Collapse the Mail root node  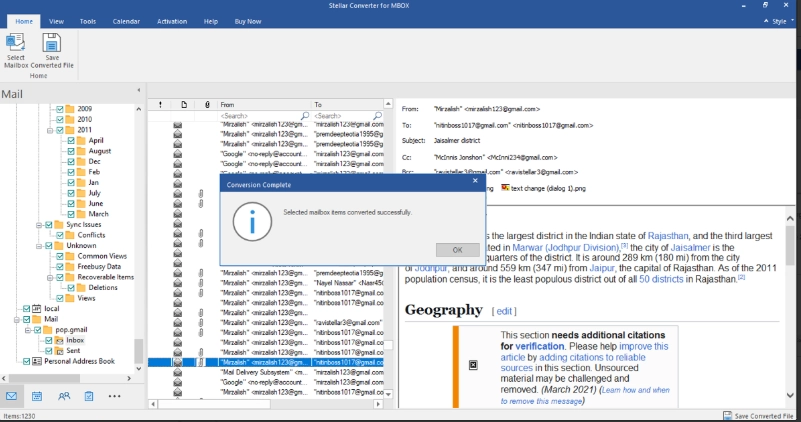point(16,320)
